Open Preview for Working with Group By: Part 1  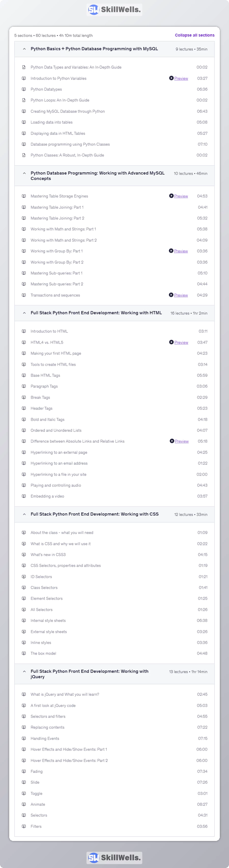click(x=181, y=251)
